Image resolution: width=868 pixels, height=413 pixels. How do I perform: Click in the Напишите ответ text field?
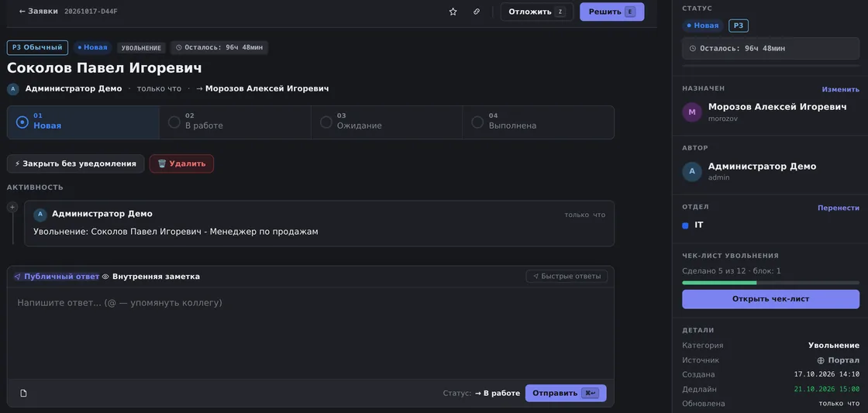(x=311, y=332)
